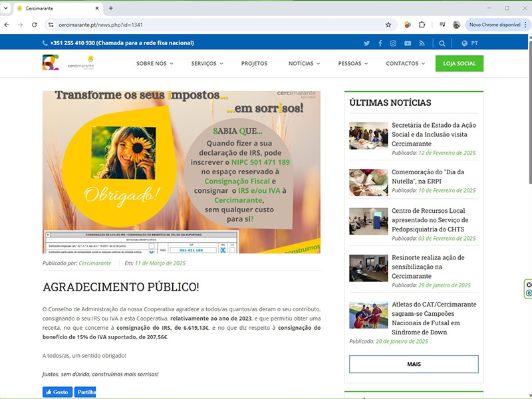Open the YouTube social icon
Screen dimensions: 532x399
point(408,43)
